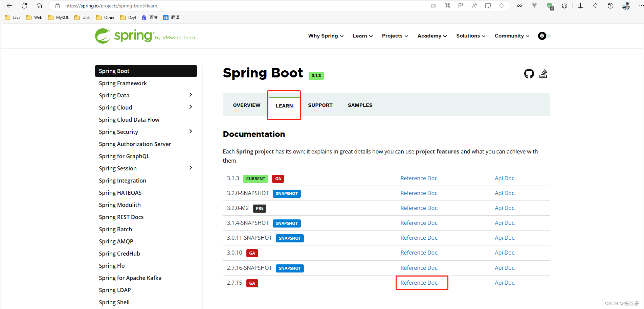Viewport: 644px width, 309px height.
Task: Expand the Academy navigation menu
Action: click(x=432, y=36)
